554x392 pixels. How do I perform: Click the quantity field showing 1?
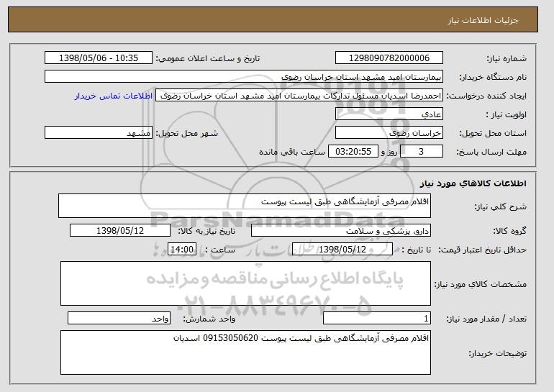(x=377, y=318)
